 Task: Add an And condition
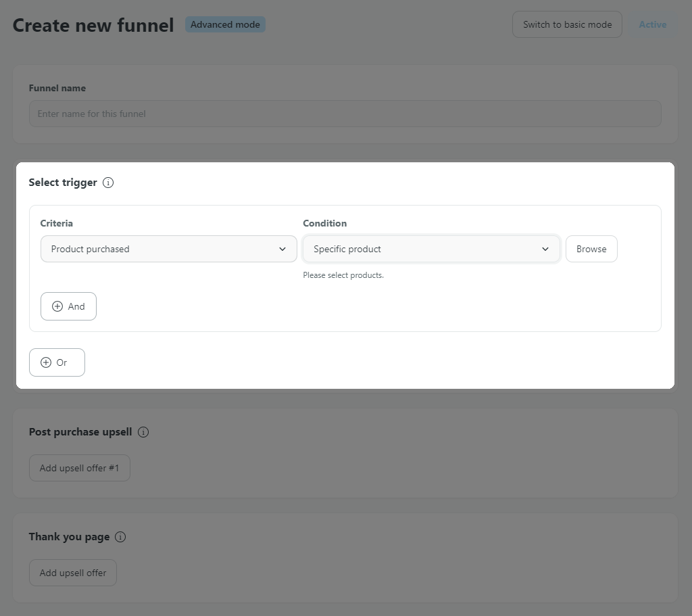click(68, 306)
